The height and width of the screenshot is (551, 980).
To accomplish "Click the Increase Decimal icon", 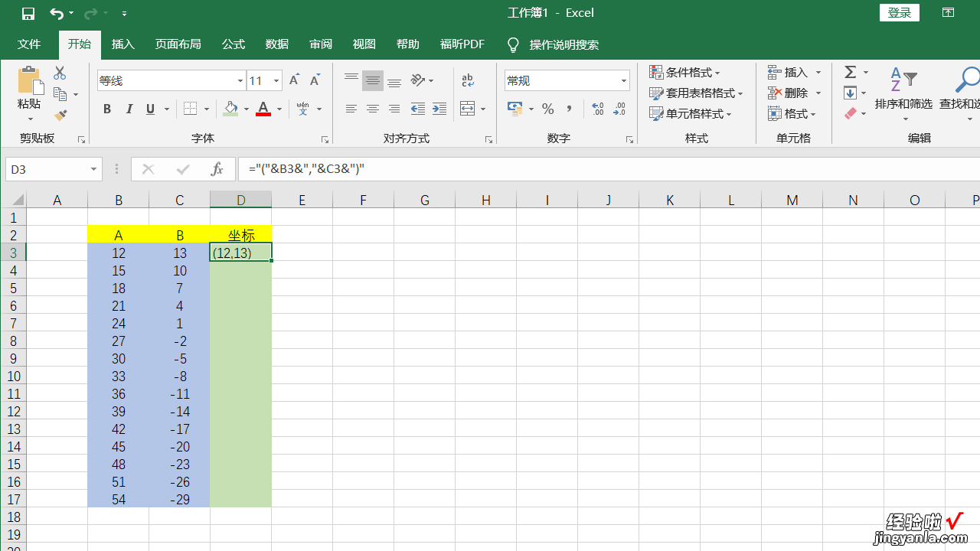I will 598,109.
